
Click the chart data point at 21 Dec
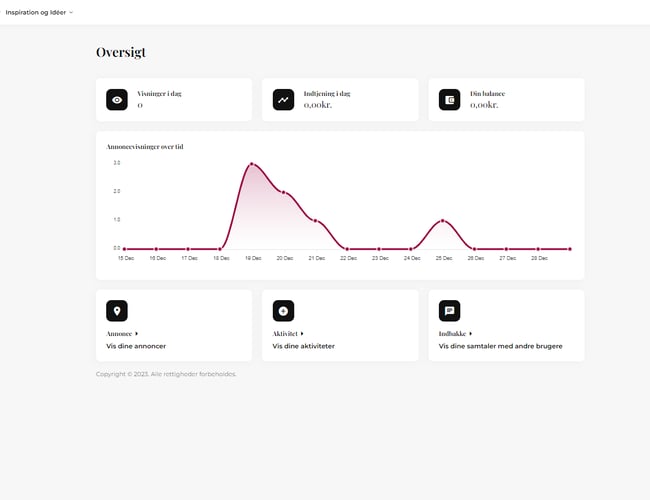pyautogui.click(x=315, y=220)
